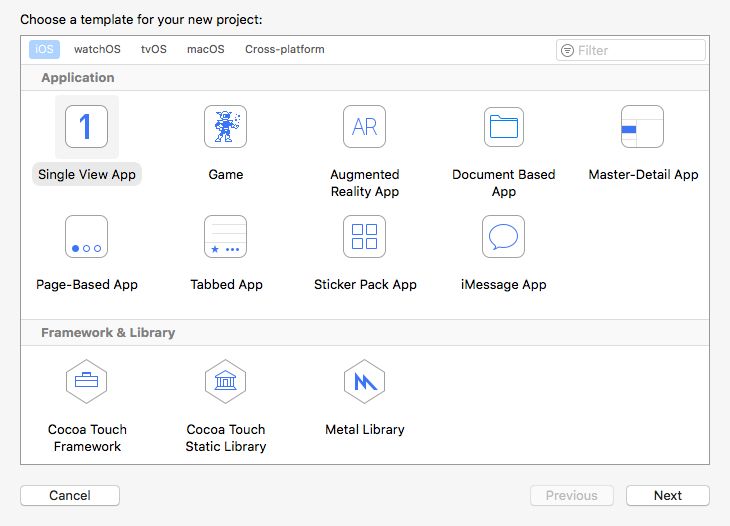Viewport: 730px width, 526px height.
Task: Choose the iMessage App icon
Action: click(503, 237)
